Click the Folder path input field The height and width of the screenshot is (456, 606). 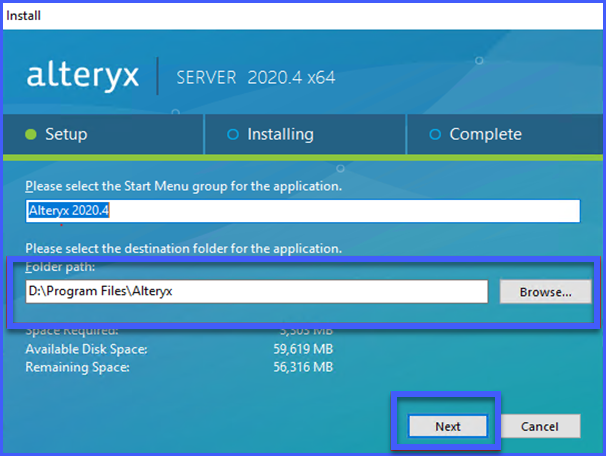tap(257, 291)
